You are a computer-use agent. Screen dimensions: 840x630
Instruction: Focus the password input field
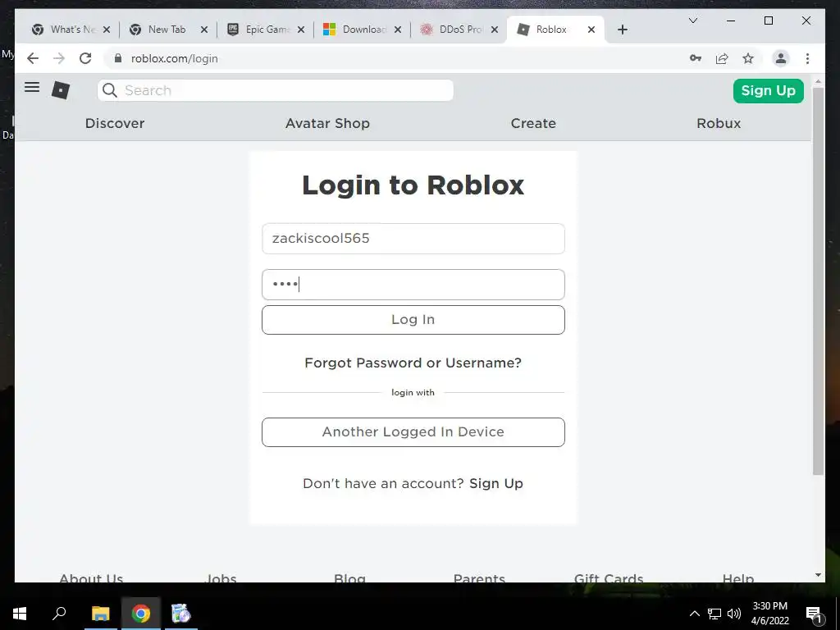tap(413, 285)
